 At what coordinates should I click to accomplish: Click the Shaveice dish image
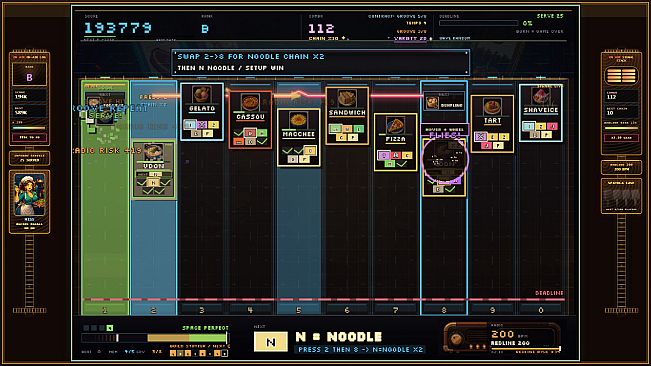coord(540,97)
